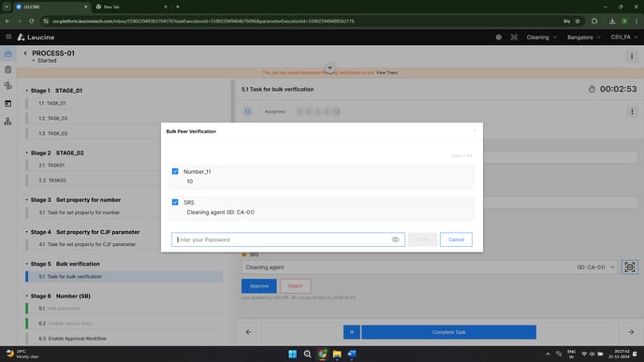Open the Bangalore facility dropdown
Viewport: 644px width, 362px height.
tap(584, 36)
